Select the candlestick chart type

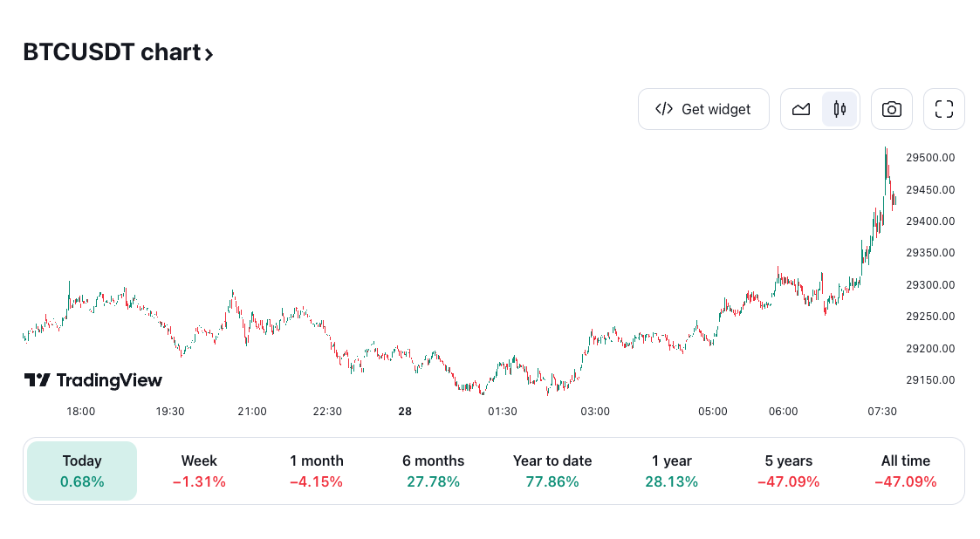(840, 109)
